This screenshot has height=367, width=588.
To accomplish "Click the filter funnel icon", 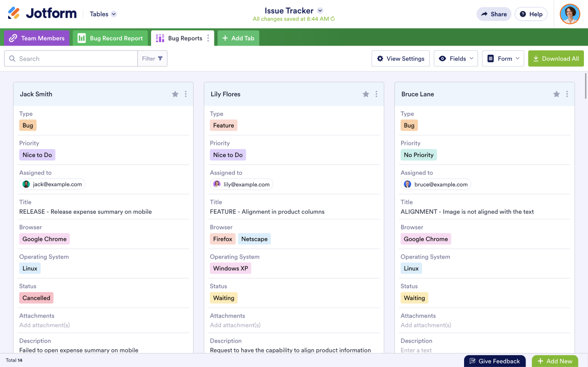I will pyautogui.click(x=160, y=58).
